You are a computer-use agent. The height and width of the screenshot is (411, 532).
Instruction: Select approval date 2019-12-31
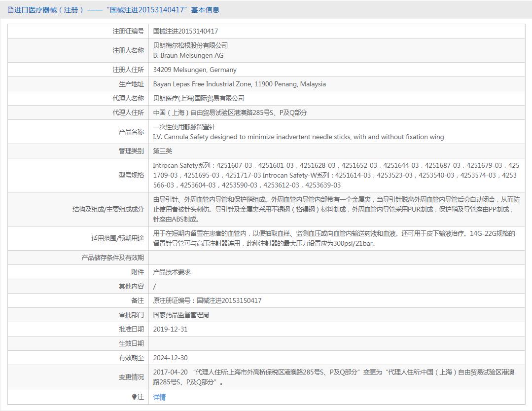coord(170,329)
